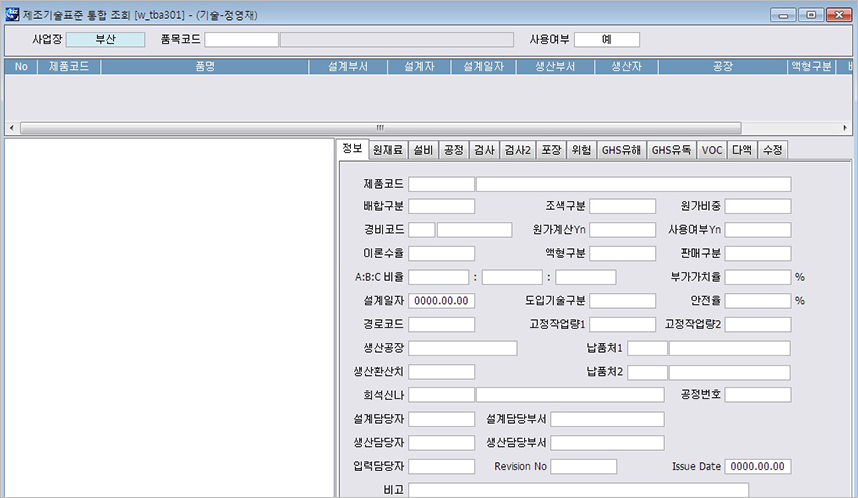The height and width of the screenshot is (498, 858).
Task: Click the 조색구분 field
Action: coord(623,206)
